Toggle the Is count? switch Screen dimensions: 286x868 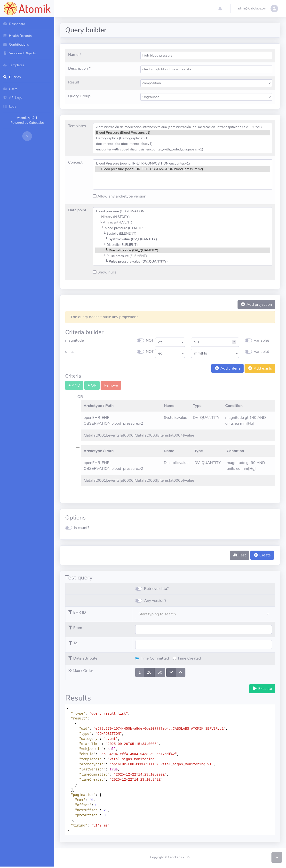69,528
